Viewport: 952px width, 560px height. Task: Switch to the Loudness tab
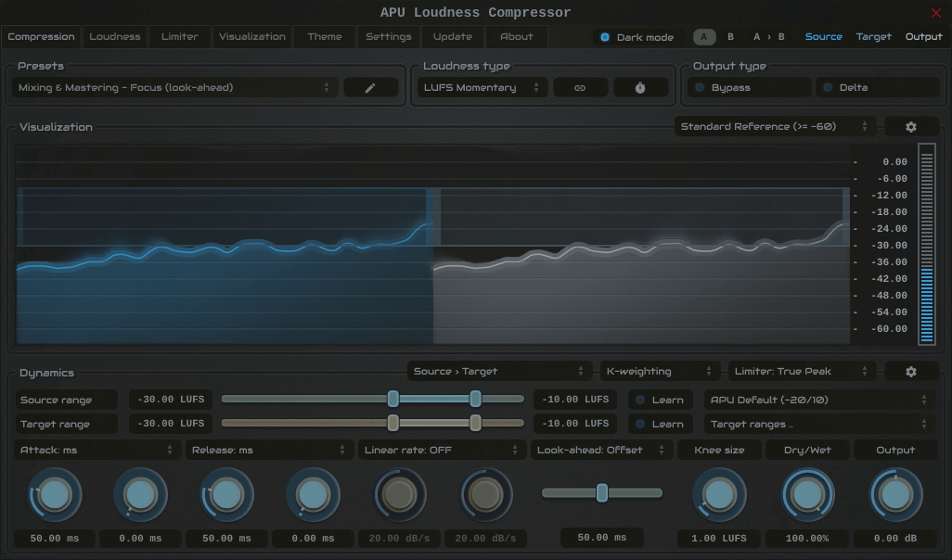[115, 37]
